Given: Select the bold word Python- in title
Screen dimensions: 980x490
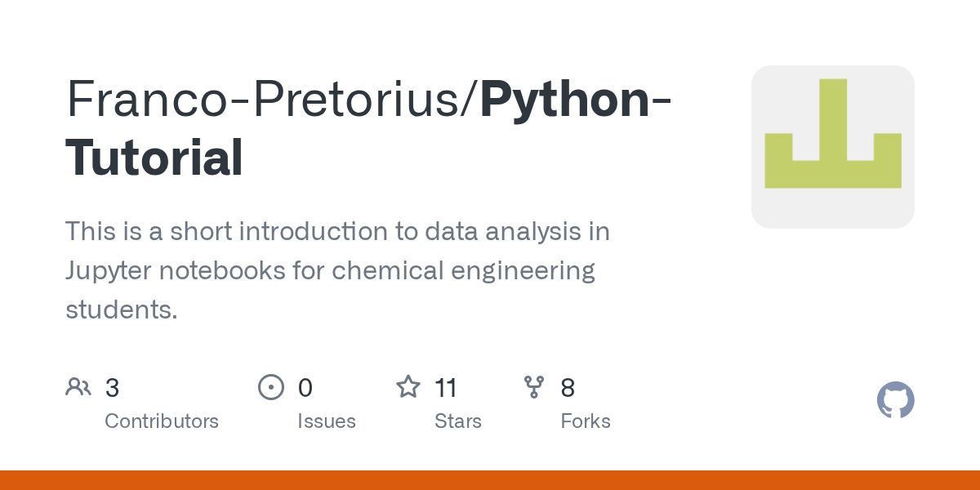Looking at the screenshot, I should [576, 100].
